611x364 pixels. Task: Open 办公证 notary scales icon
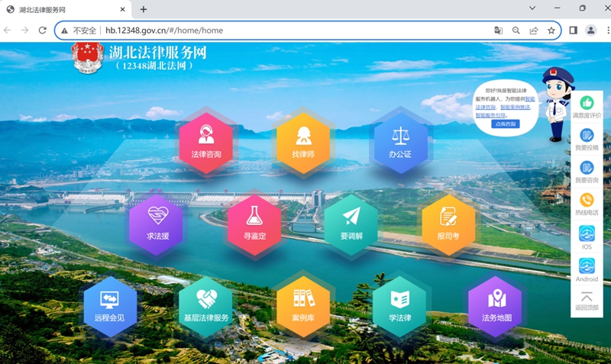(x=399, y=141)
